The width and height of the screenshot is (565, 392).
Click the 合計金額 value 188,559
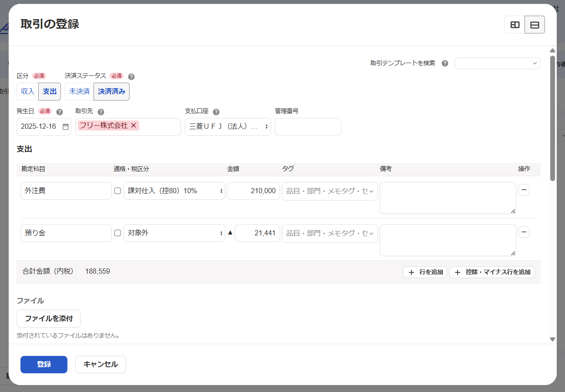[97, 271]
